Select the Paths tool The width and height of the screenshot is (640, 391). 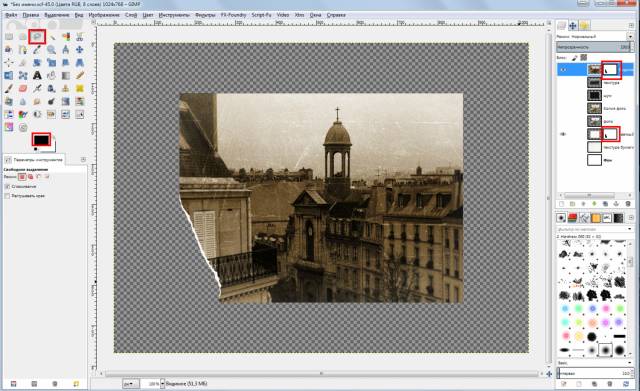tap(23, 50)
